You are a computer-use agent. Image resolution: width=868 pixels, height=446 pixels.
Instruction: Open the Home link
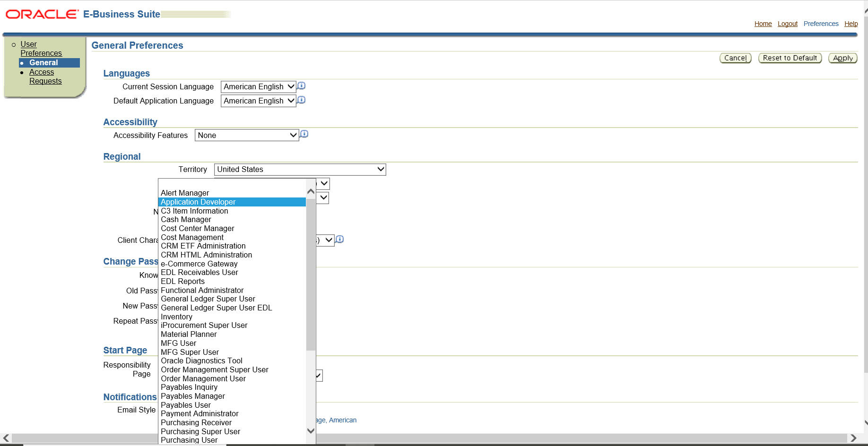(763, 24)
